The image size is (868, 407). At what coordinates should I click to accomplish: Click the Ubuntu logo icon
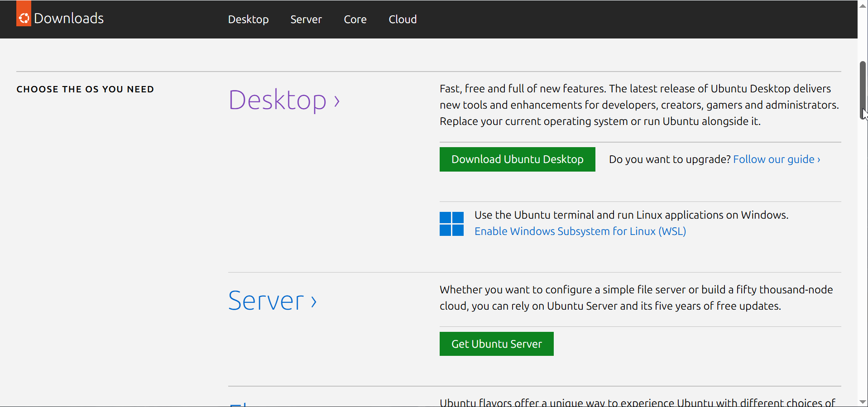pos(24,14)
